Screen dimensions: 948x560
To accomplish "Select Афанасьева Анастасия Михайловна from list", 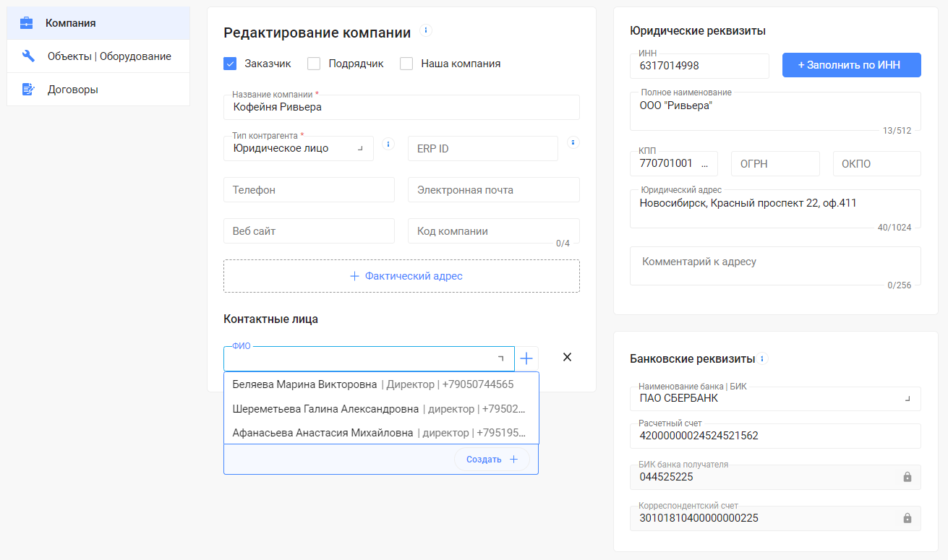I will tap(381, 433).
